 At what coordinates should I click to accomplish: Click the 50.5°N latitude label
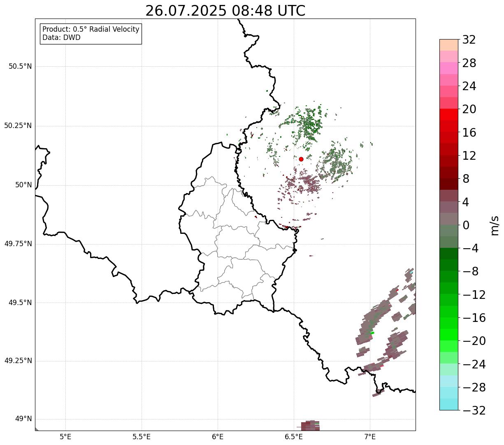click(x=20, y=66)
